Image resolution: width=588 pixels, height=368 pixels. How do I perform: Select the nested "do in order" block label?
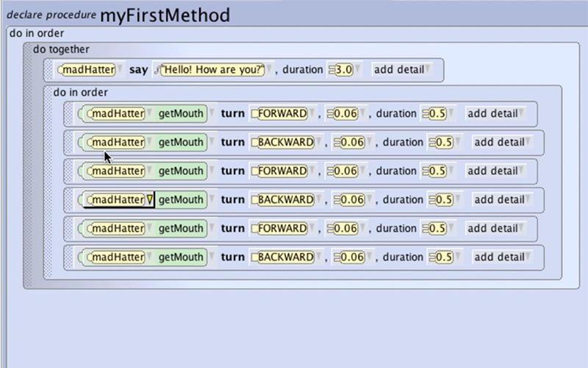point(81,93)
